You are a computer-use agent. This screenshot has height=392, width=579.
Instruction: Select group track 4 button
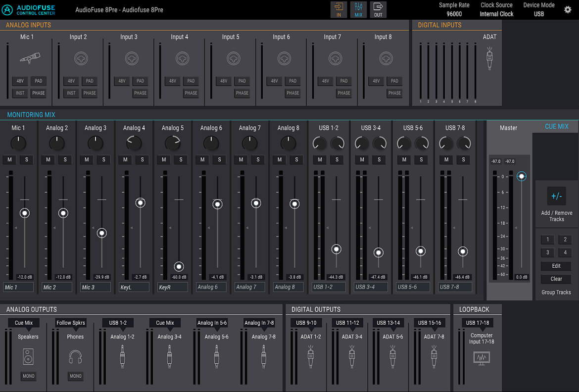(x=565, y=253)
